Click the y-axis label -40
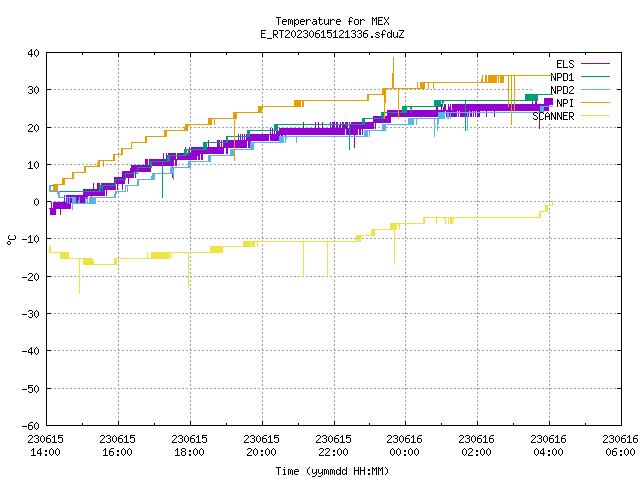640x480 pixels. pyautogui.click(x=31, y=351)
